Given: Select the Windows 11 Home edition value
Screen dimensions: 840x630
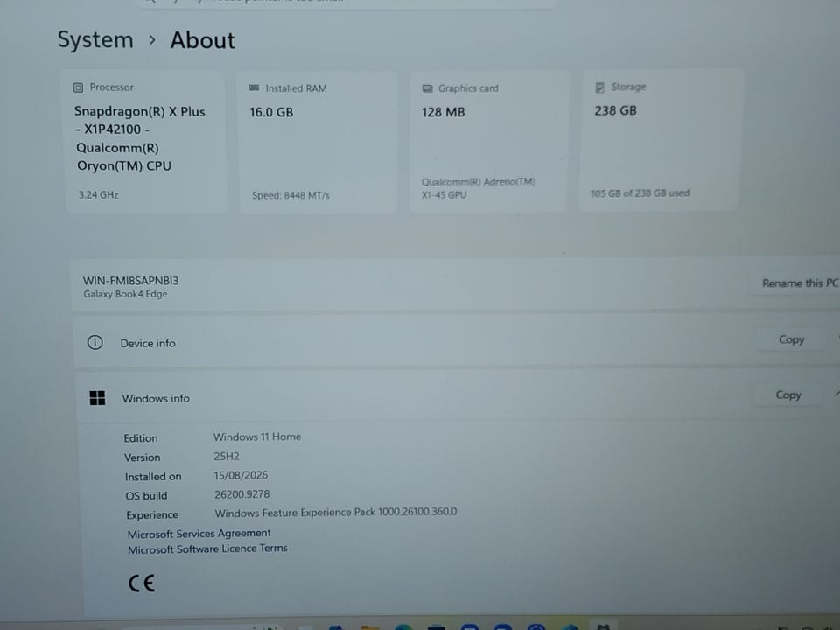Looking at the screenshot, I should (257, 437).
